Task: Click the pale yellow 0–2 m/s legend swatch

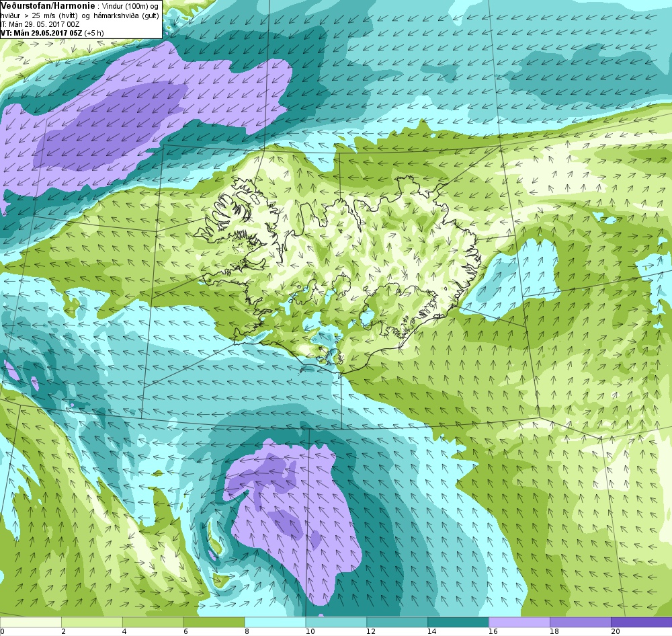Action: tap(30, 622)
